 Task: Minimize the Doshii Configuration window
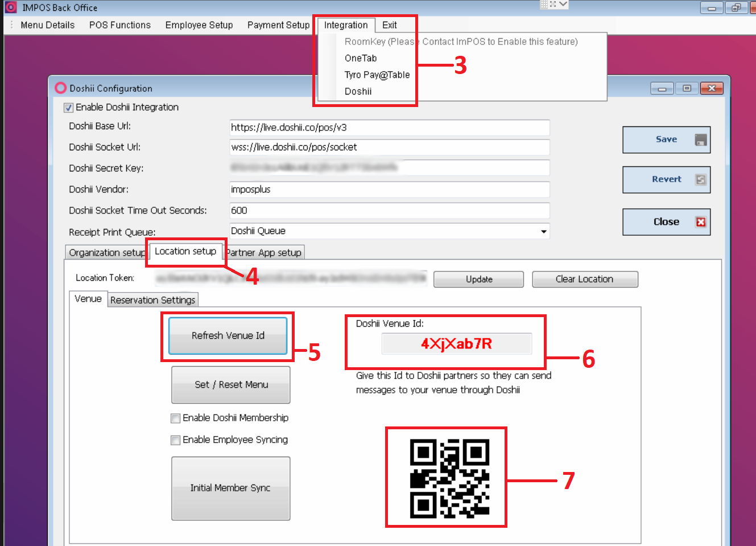coord(662,88)
